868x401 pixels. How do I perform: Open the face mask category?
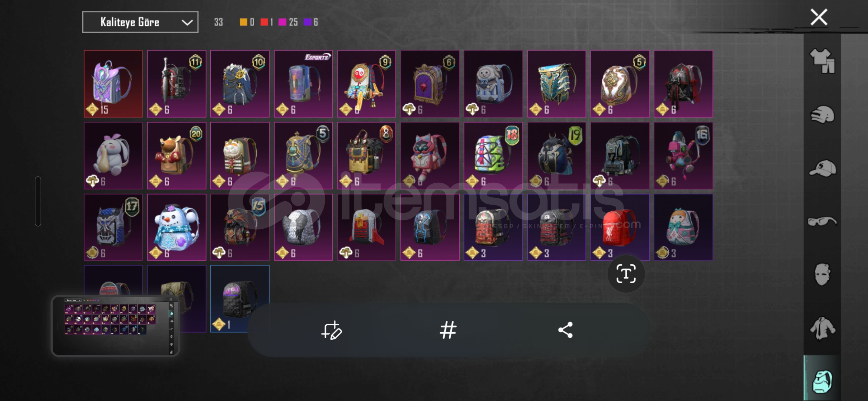pos(822,274)
